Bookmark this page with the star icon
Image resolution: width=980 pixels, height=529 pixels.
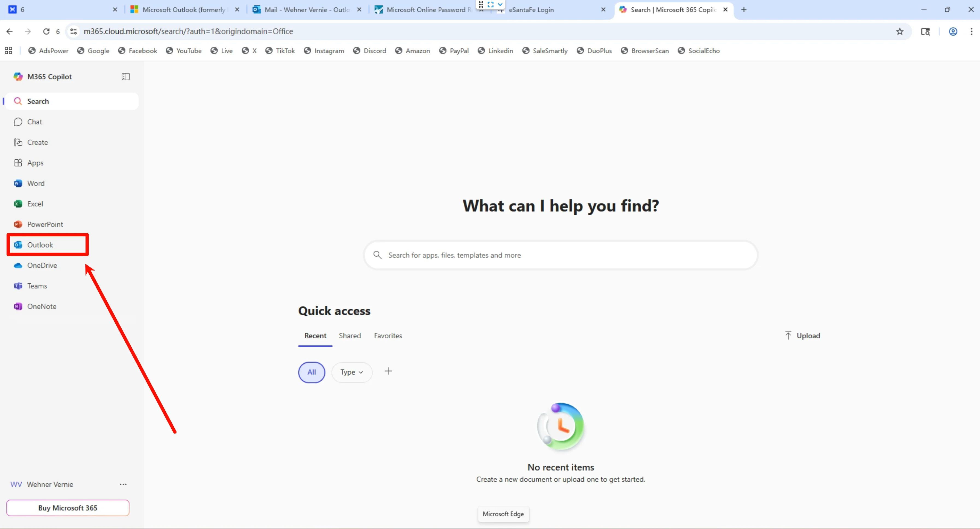[x=900, y=32]
